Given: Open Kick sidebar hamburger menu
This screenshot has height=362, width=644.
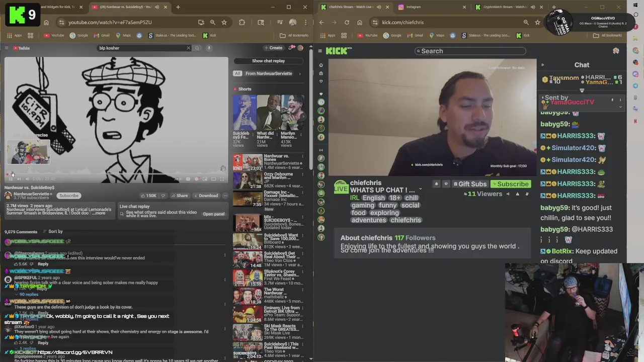Looking at the screenshot, I should [x=320, y=51].
